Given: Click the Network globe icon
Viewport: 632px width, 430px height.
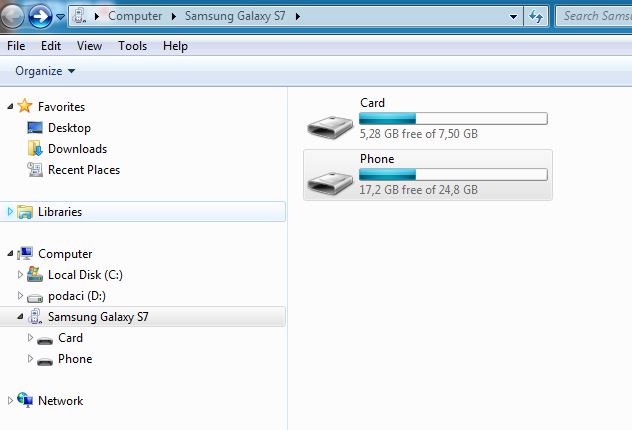Looking at the screenshot, I should (x=25, y=400).
